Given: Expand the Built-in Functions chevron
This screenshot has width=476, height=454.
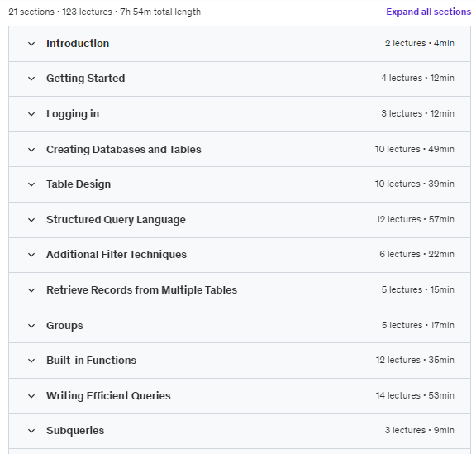Looking at the screenshot, I should 31,361.
